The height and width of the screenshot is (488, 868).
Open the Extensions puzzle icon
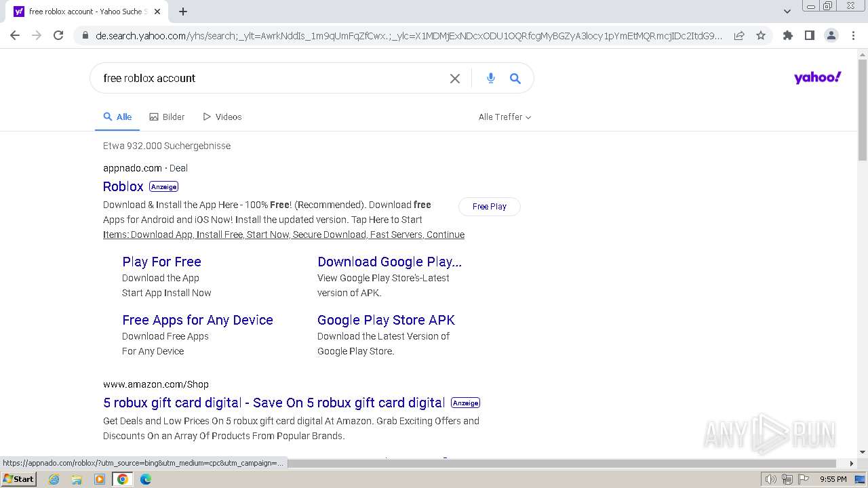[787, 35]
